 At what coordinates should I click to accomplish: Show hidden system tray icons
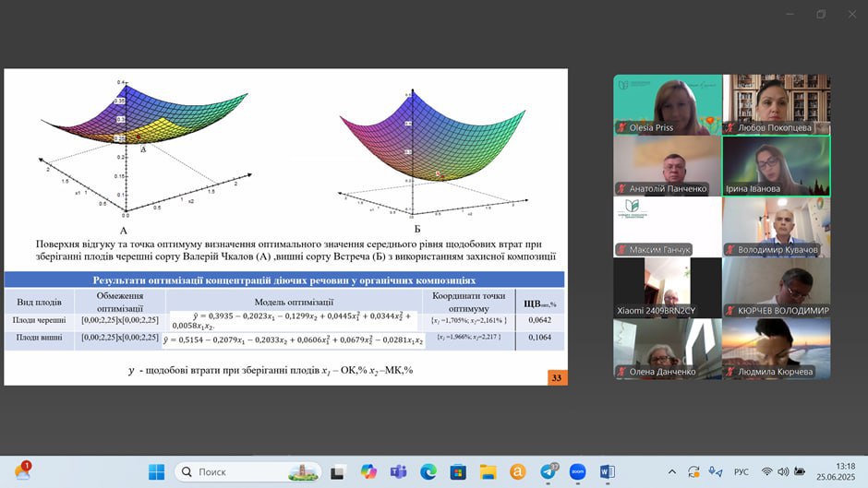point(672,472)
